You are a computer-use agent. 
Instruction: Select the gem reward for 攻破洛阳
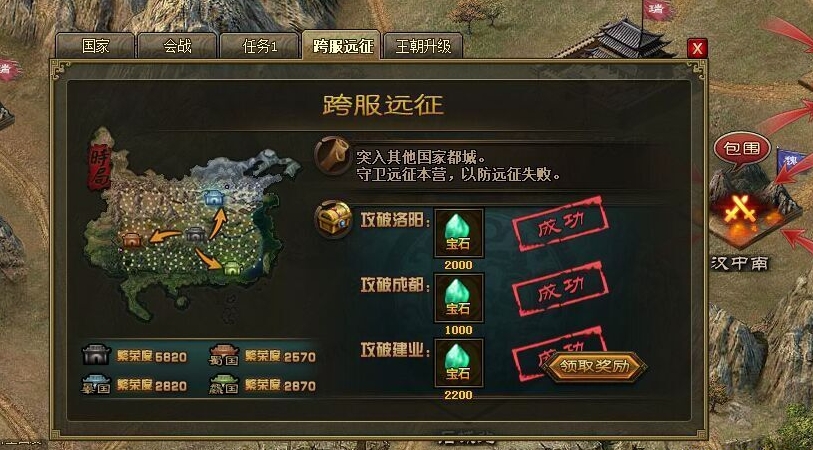click(459, 233)
